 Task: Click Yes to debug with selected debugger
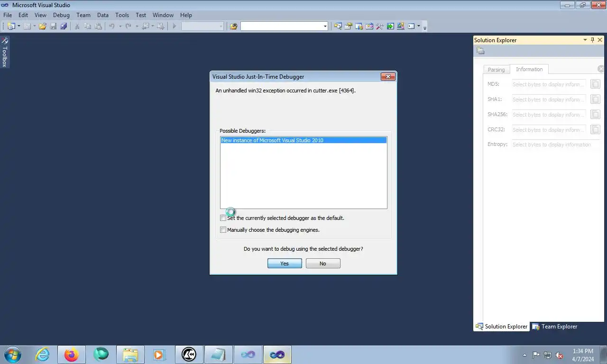pos(285,264)
